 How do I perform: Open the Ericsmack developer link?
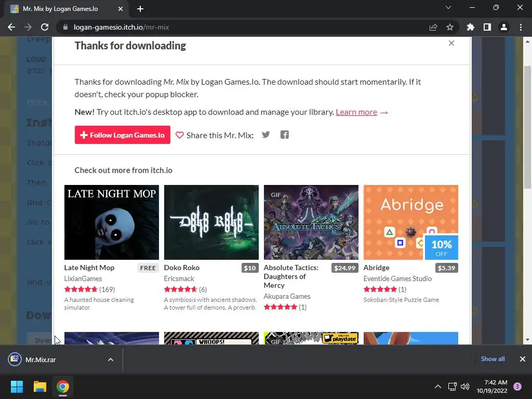(x=179, y=278)
